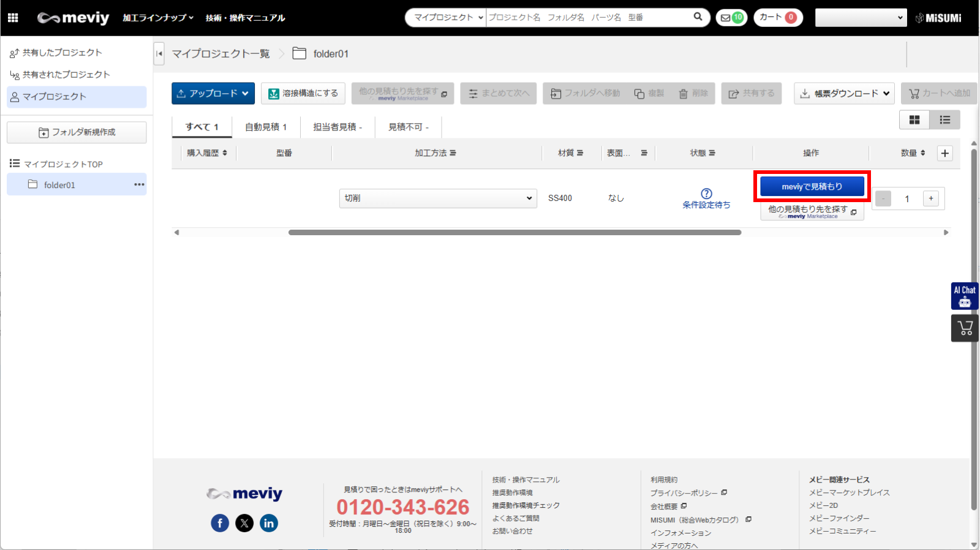The image size is (980, 550).
Task: Sort by the 購入履歴 column
Action: pyautogui.click(x=207, y=153)
